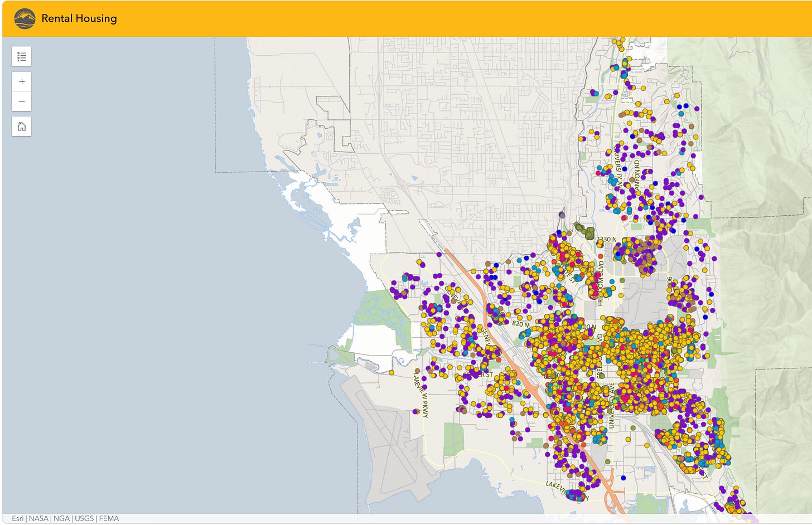Open the map legend panel
The height and width of the screenshot is (525, 812).
22,56
